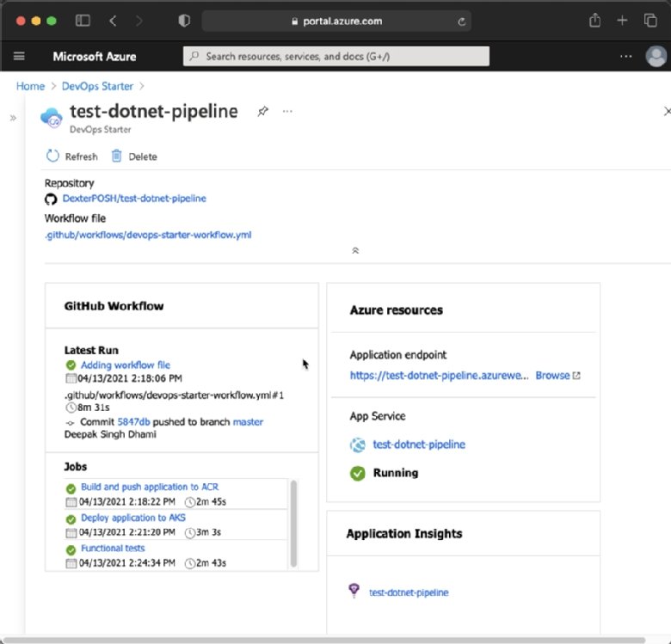671x644 pixels.
Task: Click the success icon beside Adding workflow file
Action: click(x=71, y=365)
